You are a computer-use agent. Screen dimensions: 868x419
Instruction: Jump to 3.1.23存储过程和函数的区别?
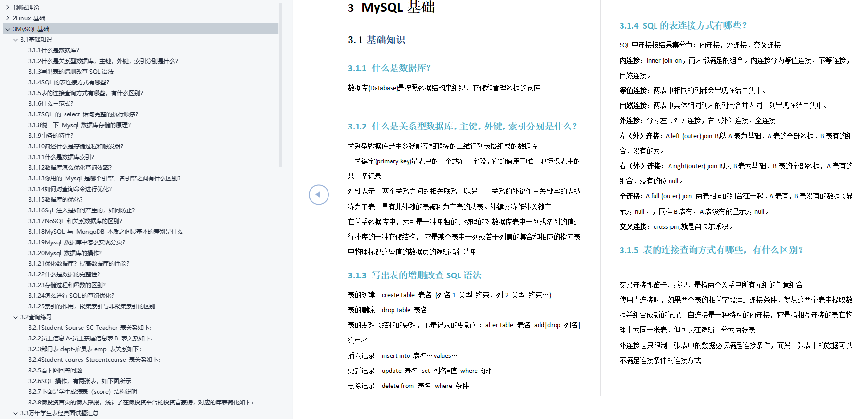(67, 285)
